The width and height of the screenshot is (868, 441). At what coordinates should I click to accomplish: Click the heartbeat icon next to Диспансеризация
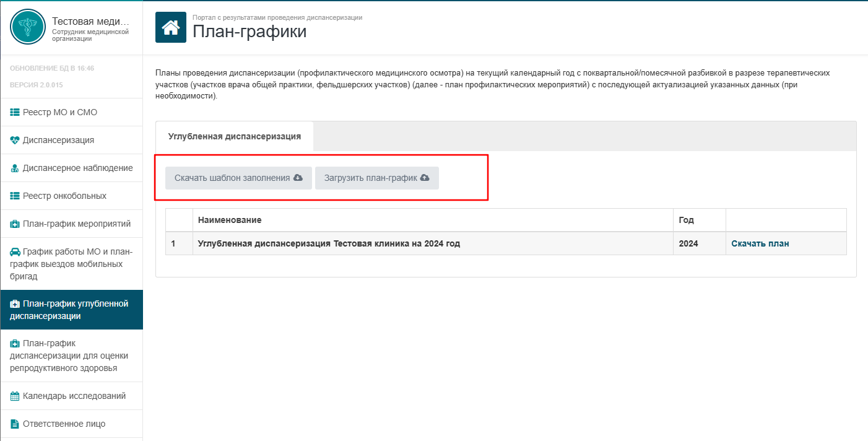pyautogui.click(x=15, y=140)
